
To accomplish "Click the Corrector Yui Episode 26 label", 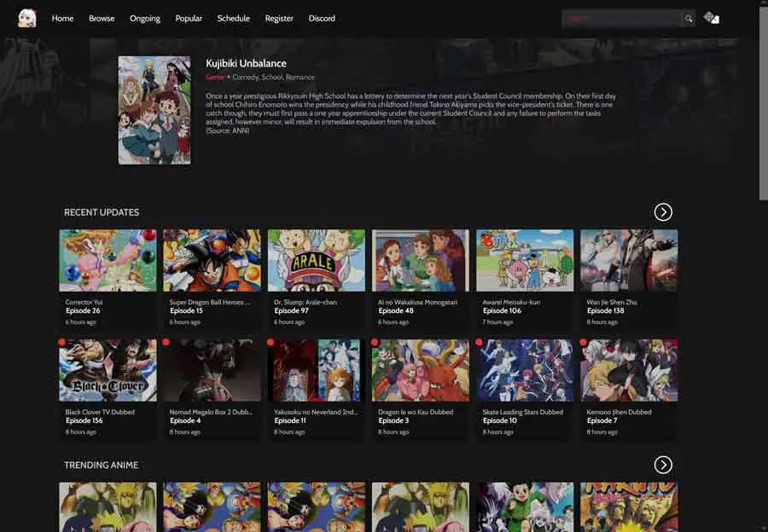I will pyautogui.click(x=83, y=311).
